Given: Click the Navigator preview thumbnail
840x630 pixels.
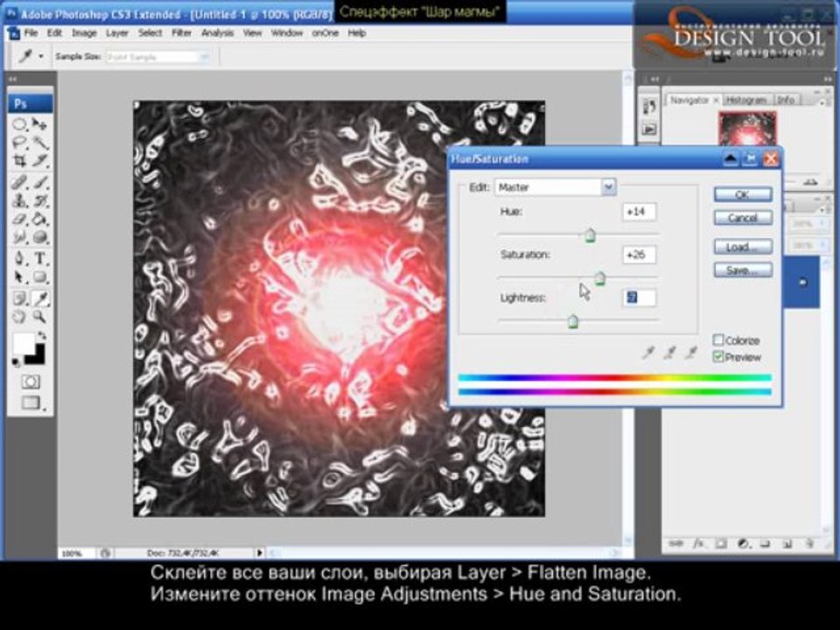Looking at the screenshot, I should (x=746, y=129).
